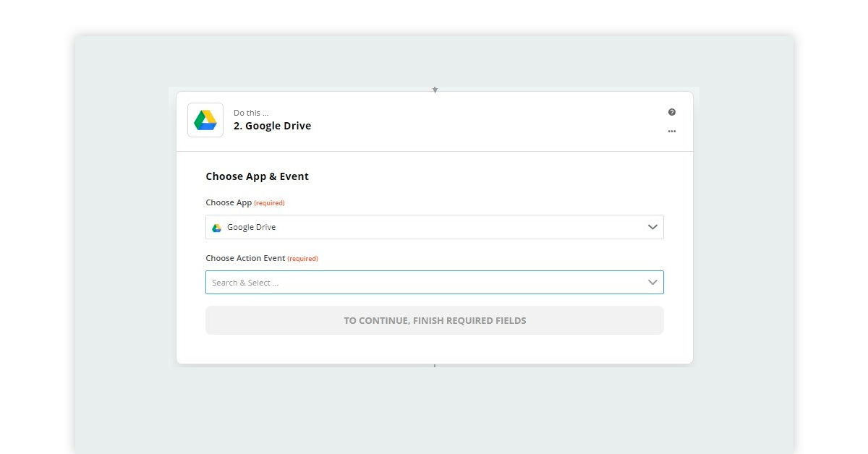868x454 pixels.
Task: Click the '2. Google Drive' step title
Action: (x=272, y=126)
